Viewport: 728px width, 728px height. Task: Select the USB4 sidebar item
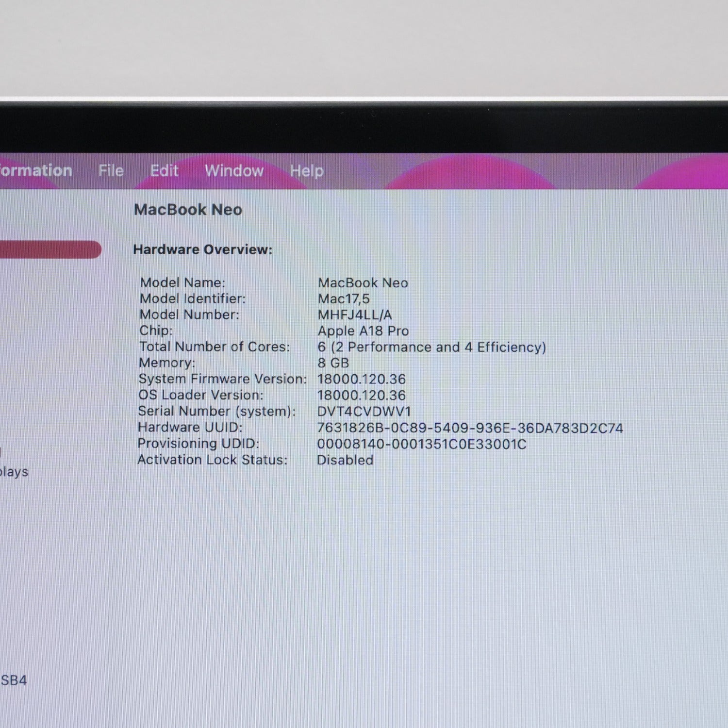coord(14,680)
